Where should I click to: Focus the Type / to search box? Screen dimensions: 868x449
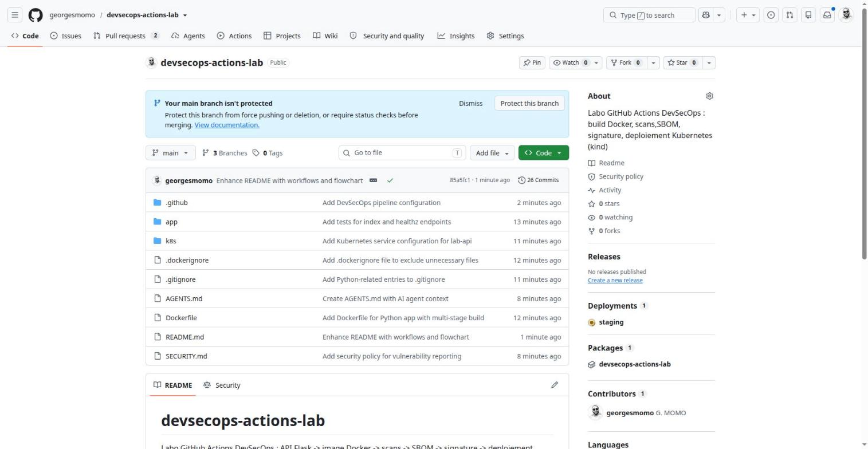tap(649, 15)
